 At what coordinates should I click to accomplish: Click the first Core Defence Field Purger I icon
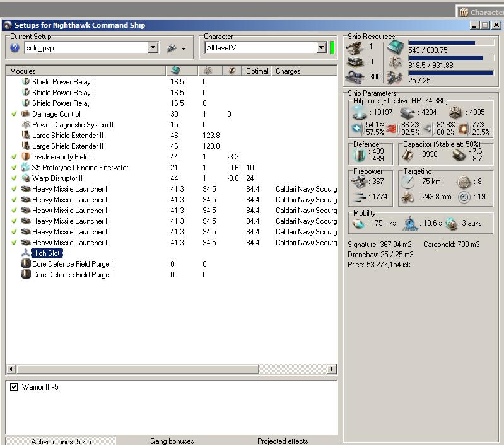(x=26, y=264)
